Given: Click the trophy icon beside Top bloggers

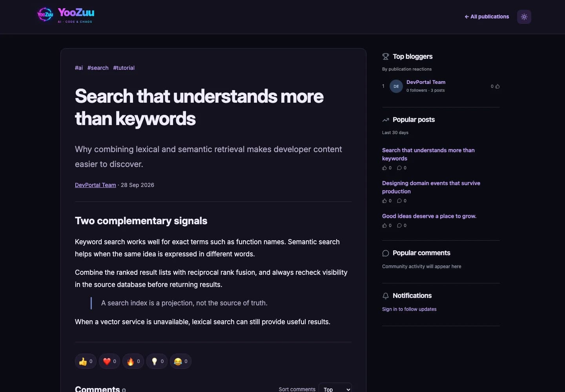Looking at the screenshot, I should coord(386,56).
